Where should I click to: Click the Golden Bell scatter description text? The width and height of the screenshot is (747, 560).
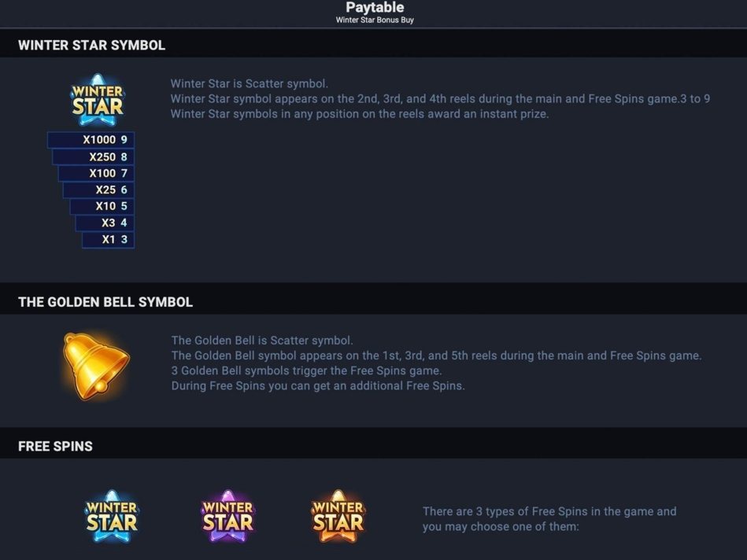[x=436, y=363]
